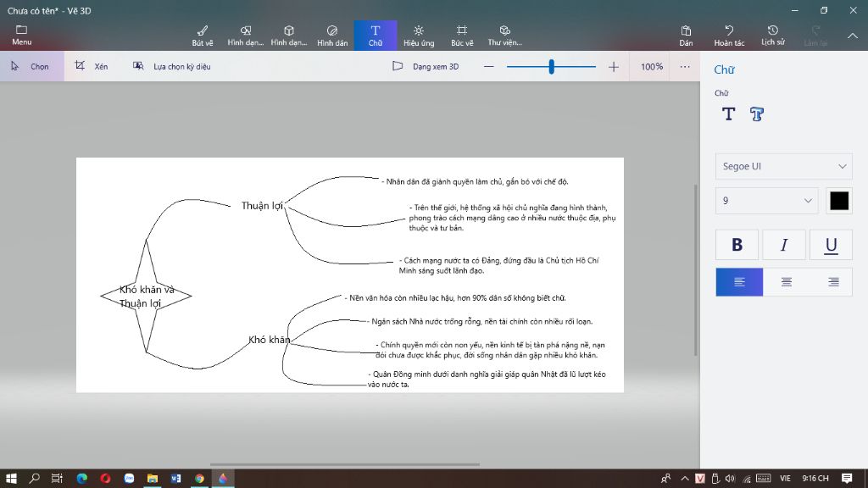The width and height of the screenshot is (868, 488).
Task: Open the Lịch sử history panel
Action: pyautogui.click(x=772, y=35)
